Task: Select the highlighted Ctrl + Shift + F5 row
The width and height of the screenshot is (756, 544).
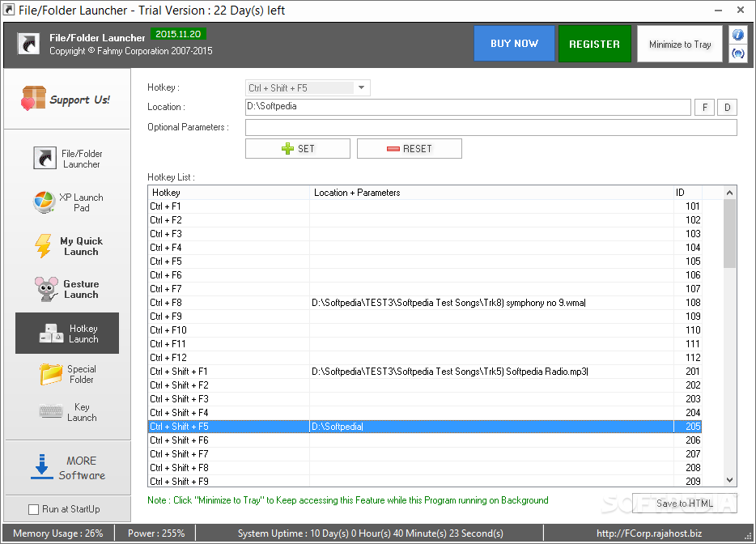Action: tap(424, 427)
